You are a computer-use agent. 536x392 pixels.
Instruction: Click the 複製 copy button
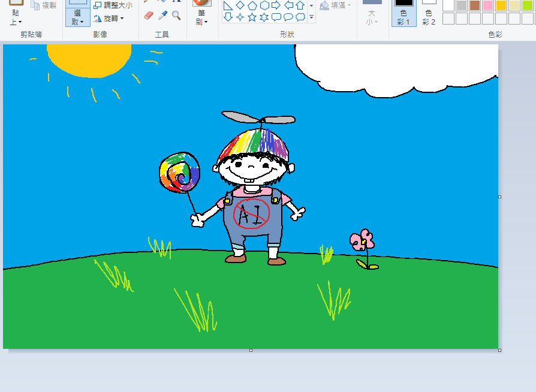tap(43, 5)
